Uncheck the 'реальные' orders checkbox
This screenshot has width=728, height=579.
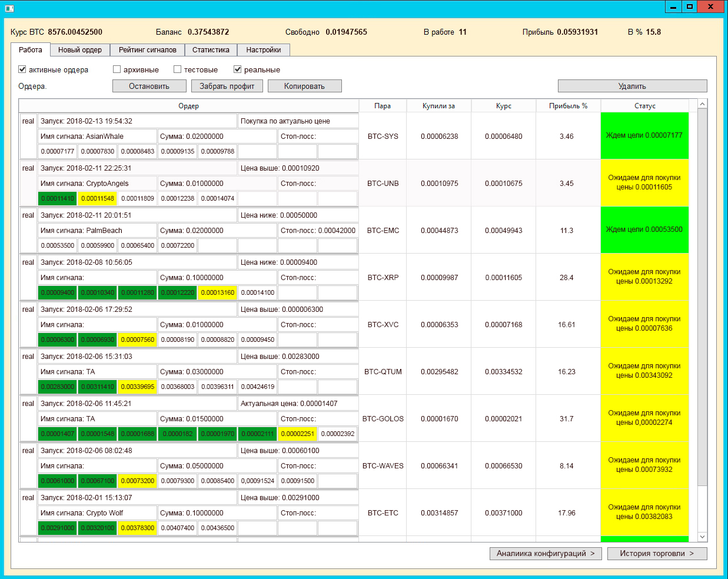click(x=238, y=69)
